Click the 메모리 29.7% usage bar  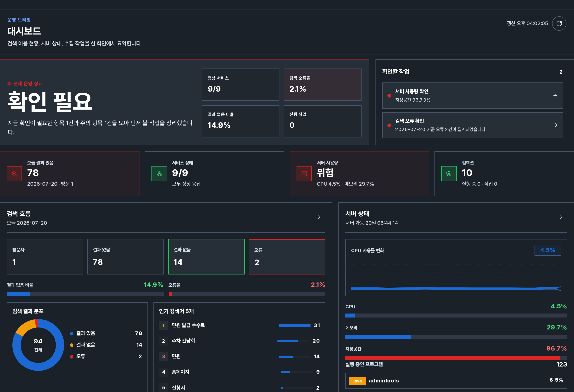click(456, 336)
